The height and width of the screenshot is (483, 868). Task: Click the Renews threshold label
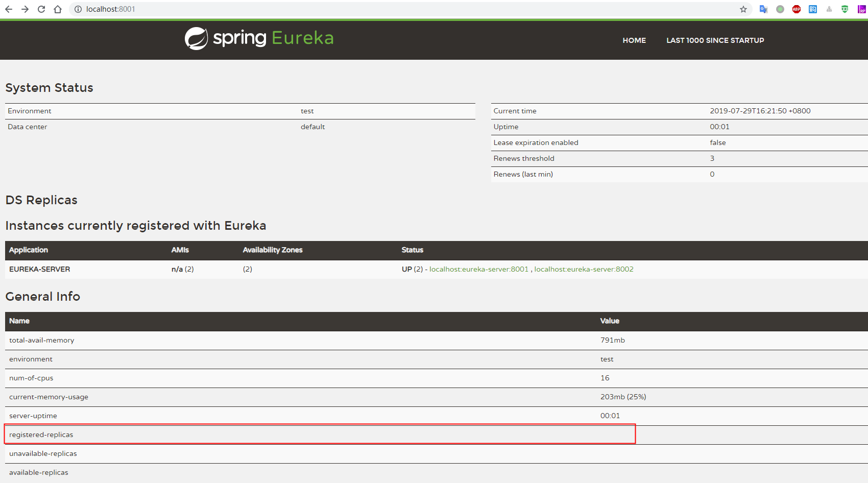(524, 158)
